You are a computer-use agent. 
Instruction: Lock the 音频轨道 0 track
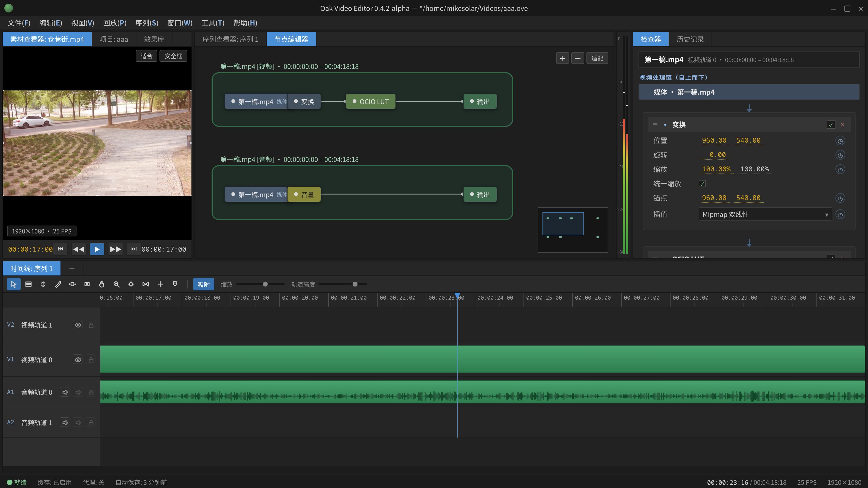coord(91,392)
